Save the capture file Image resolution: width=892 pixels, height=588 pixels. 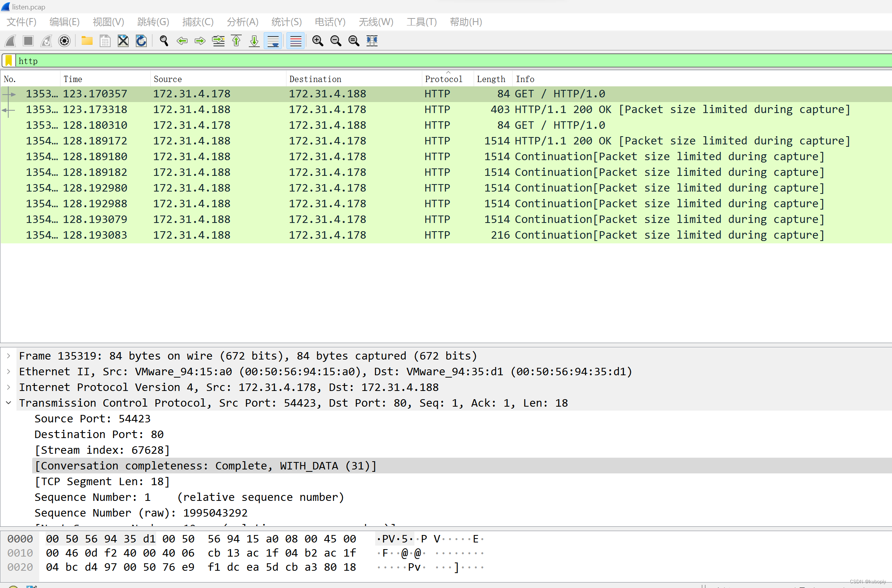(x=105, y=41)
